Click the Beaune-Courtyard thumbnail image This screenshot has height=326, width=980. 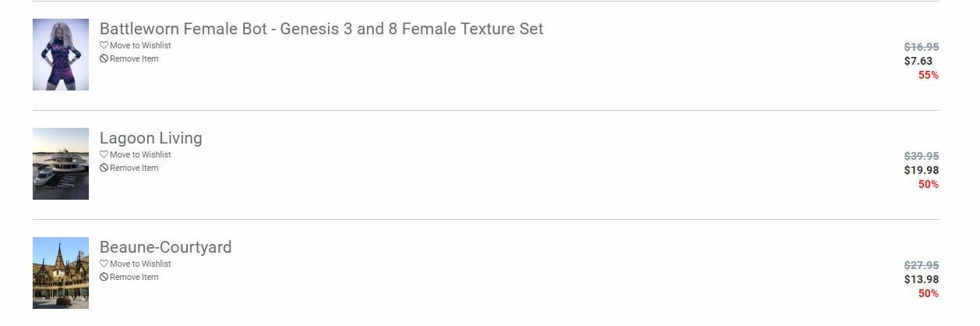[x=61, y=273]
